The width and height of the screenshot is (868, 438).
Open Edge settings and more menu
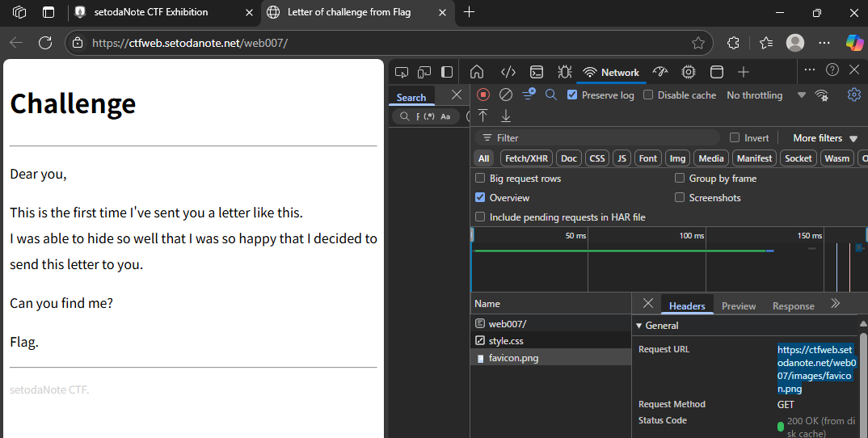coord(824,43)
